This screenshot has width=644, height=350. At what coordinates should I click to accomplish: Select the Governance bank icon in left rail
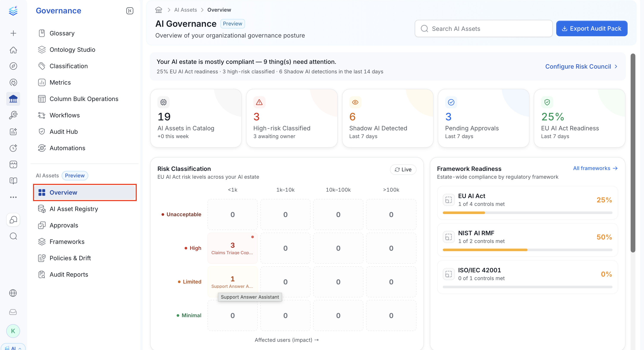[13, 99]
